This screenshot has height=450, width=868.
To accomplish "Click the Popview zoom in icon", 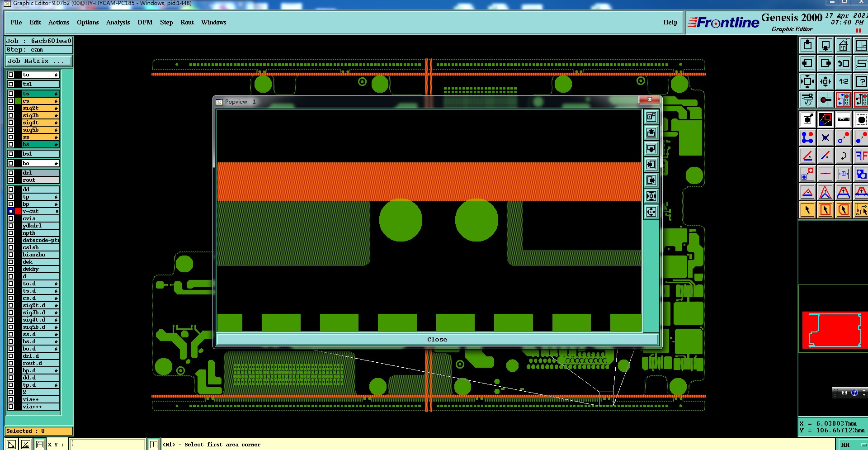I will 651,196.
